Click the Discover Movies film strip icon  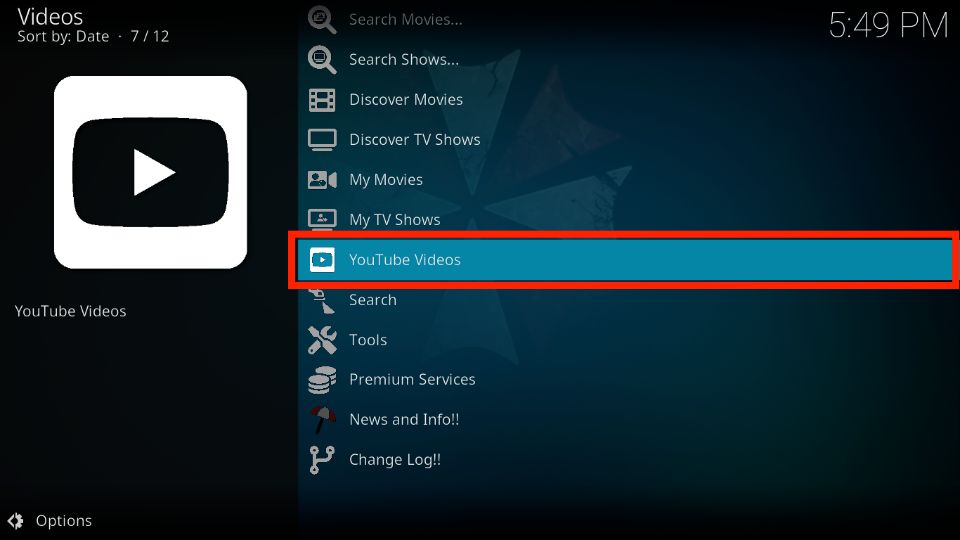pos(322,100)
